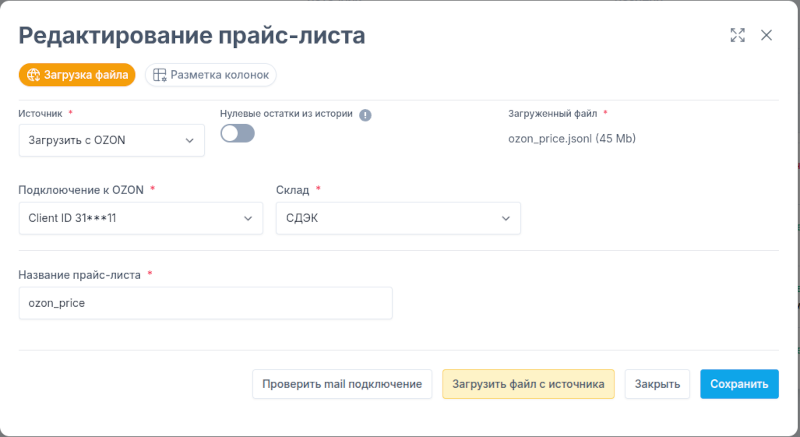Click the Название прайс-листа input field

click(206, 303)
